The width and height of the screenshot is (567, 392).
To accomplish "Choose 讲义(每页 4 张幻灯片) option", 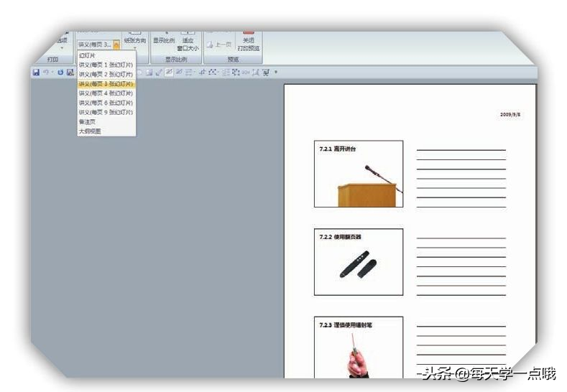I will tap(106, 93).
